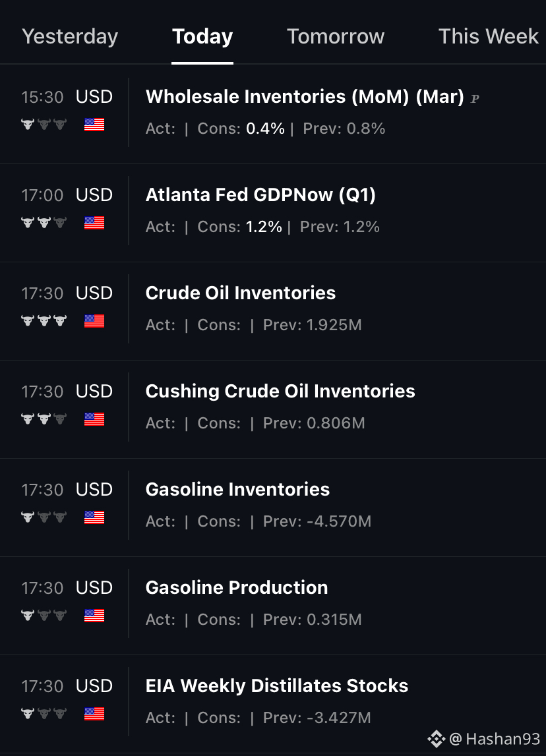The width and height of the screenshot is (546, 756).
Task: Click the US flag on Gasoline Production row
Action: (94, 616)
